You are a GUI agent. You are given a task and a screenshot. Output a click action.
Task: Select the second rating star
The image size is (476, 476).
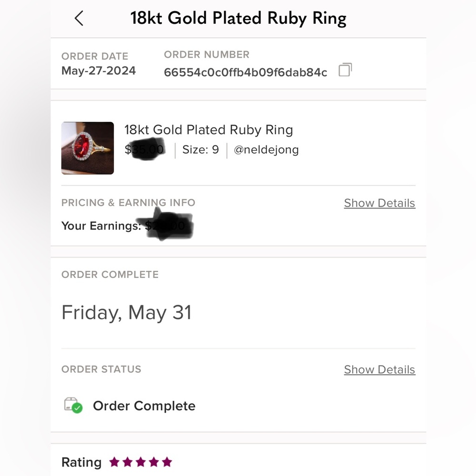click(x=128, y=462)
